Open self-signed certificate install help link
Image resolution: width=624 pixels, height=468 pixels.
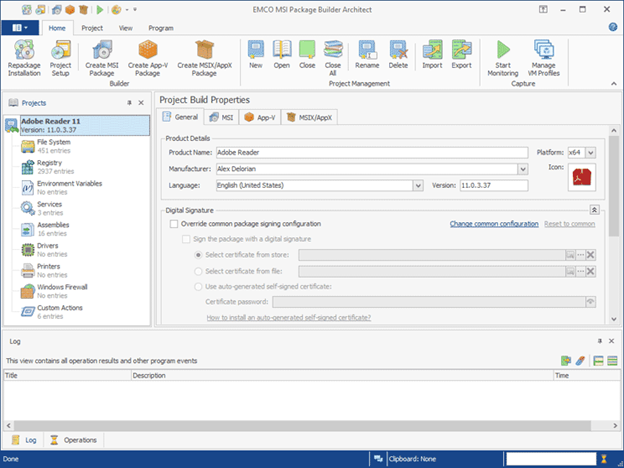(289, 318)
